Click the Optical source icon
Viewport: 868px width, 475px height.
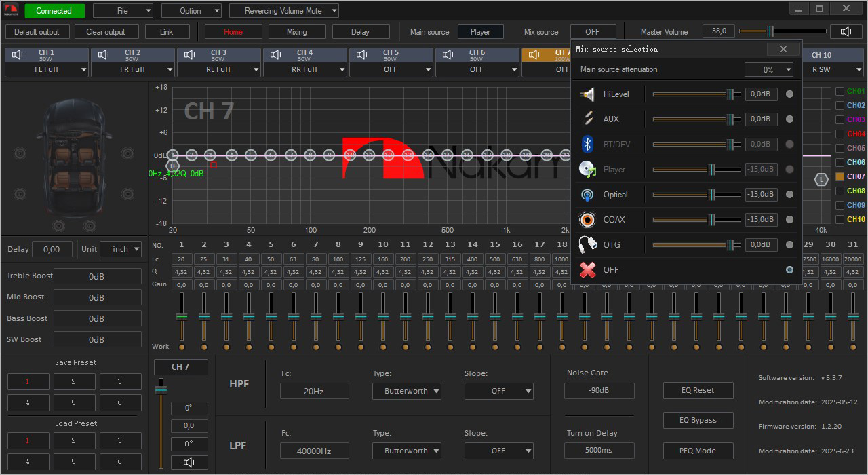point(587,195)
